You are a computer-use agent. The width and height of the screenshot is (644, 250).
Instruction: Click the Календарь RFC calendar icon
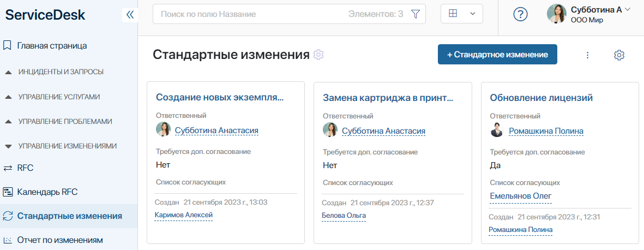(x=8, y=192)
